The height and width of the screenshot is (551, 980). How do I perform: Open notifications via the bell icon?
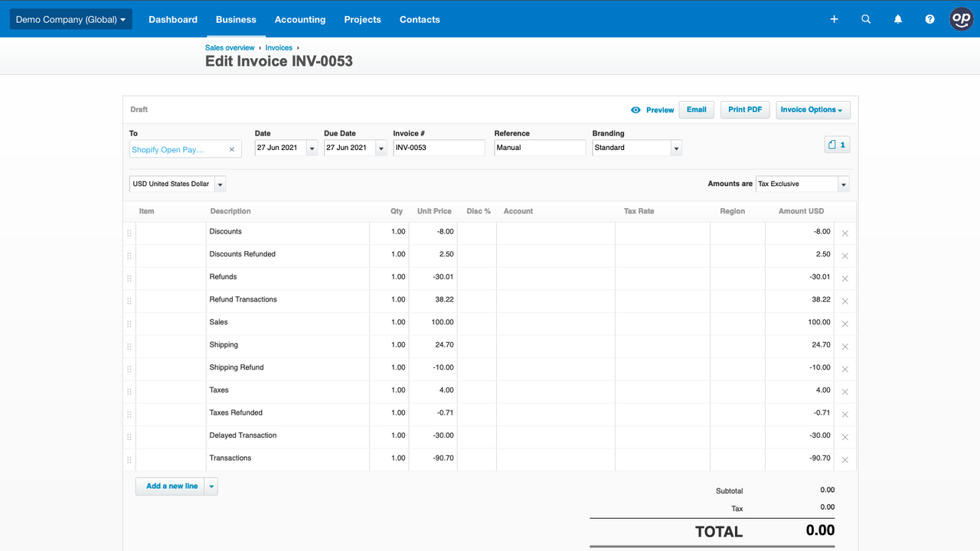point(897,19)
